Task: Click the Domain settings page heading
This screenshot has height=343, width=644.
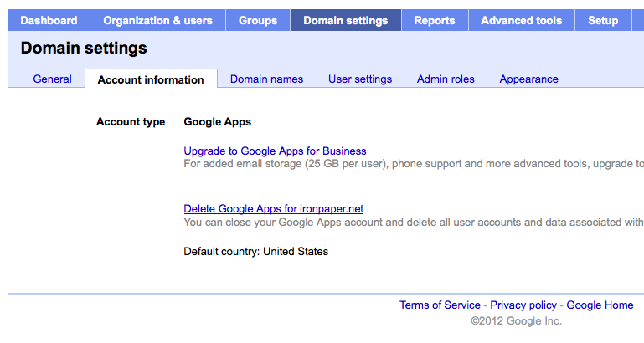Action: 84,48
